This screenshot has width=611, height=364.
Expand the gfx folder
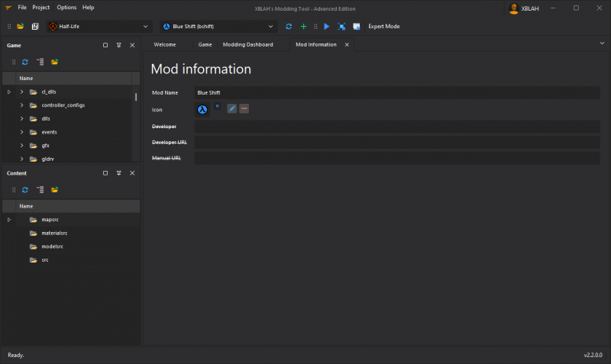click(x=22, y=146)
